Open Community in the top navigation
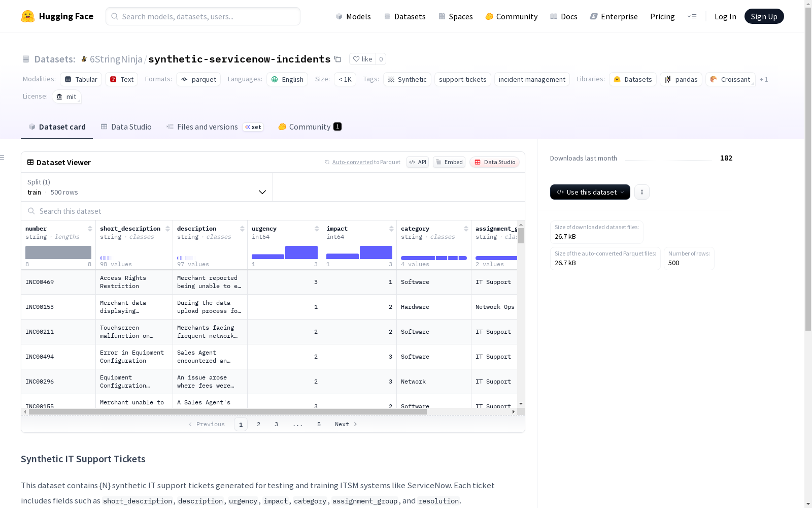The image size is (812, 508). click(x=512, y=16)
